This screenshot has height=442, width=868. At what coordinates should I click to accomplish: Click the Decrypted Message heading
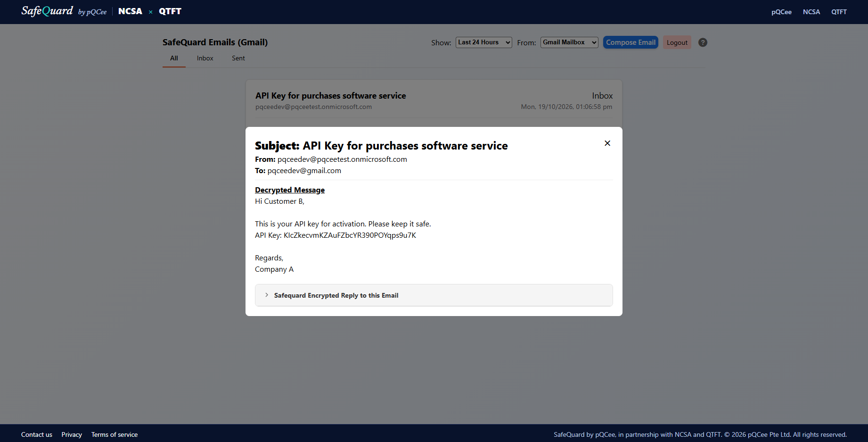(x=290, y=190)
